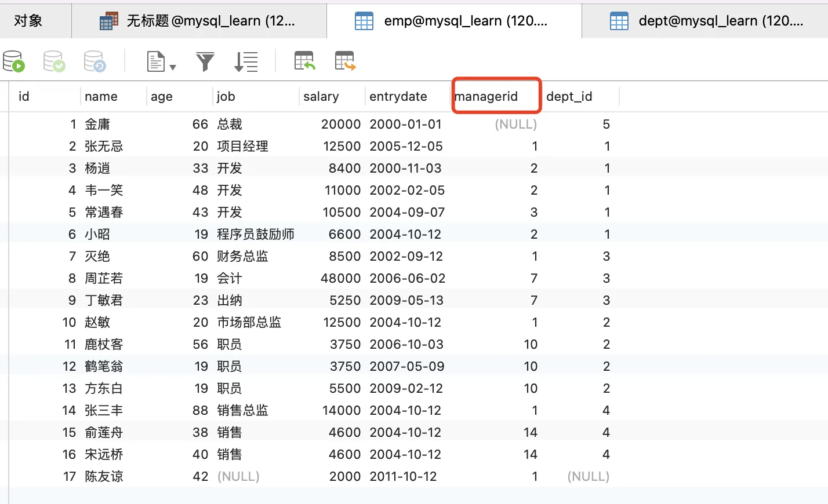Click the salary cell 5250

coord(345,300)
